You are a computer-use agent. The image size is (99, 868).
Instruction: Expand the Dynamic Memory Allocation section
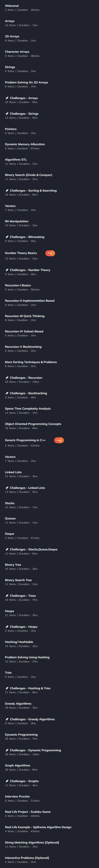coord(49,146)
